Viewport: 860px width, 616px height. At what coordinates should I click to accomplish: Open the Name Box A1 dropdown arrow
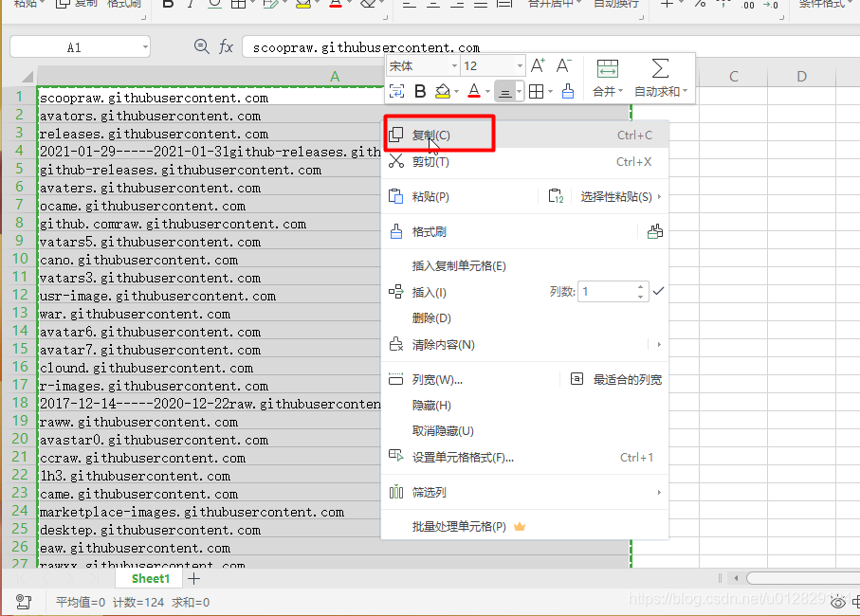(x=145, y=47)
